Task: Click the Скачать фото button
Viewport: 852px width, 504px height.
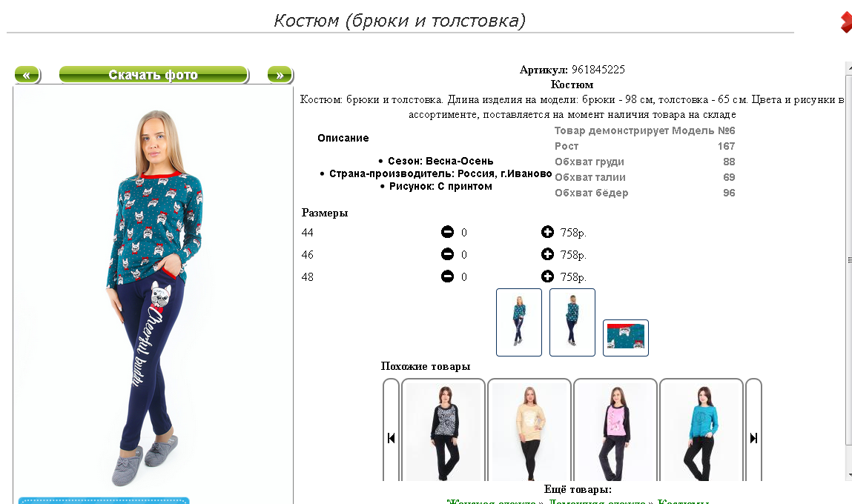Action: click(153, 75)
